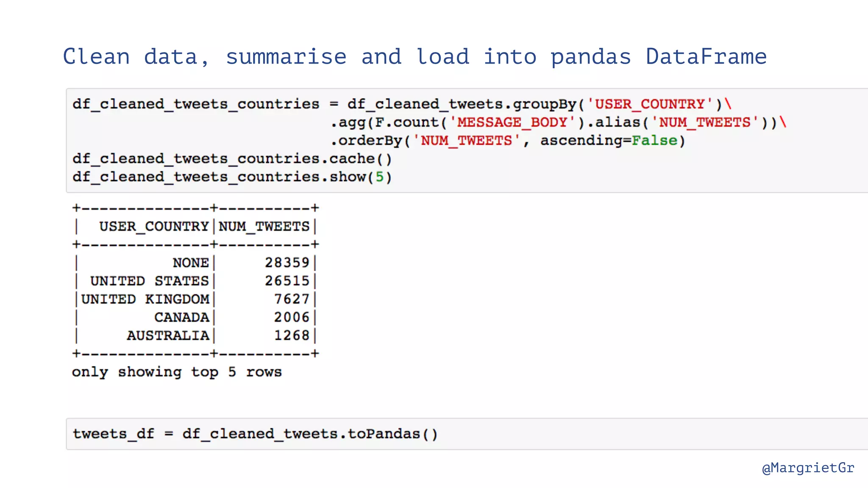The image size is (868, 488).
Task: Click the UNITED KINGDOM table cell
Action: pyautogui.click(x=145, y=299)
